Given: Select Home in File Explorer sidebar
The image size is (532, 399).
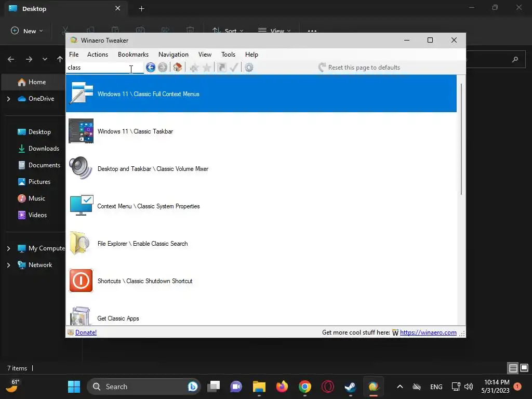Looking at the screenshot, I should pyautogui.click(x=33, y=82).
